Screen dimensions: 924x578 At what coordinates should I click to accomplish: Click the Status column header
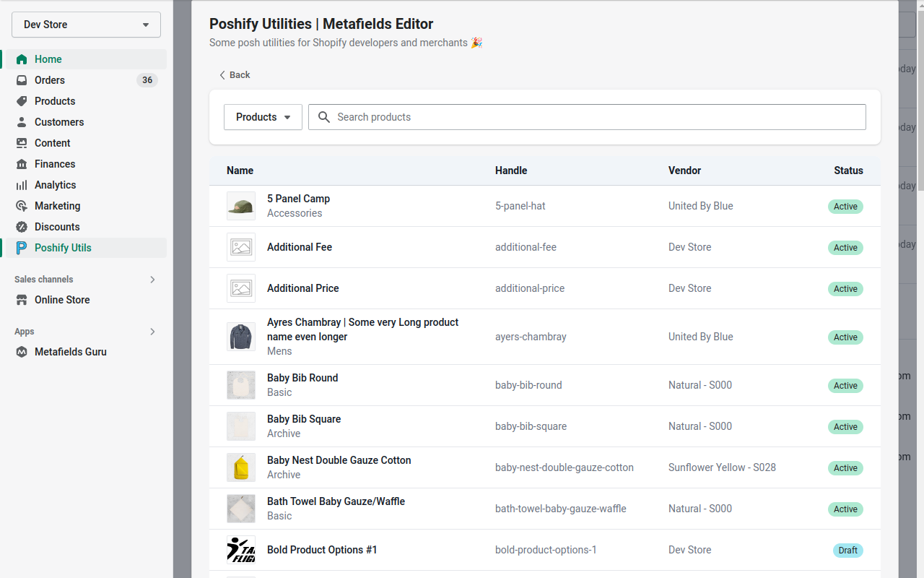tap(848, 171)
